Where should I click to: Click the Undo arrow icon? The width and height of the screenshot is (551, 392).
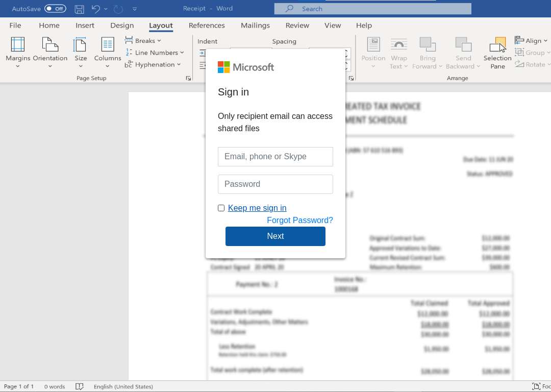click(95, 9)
